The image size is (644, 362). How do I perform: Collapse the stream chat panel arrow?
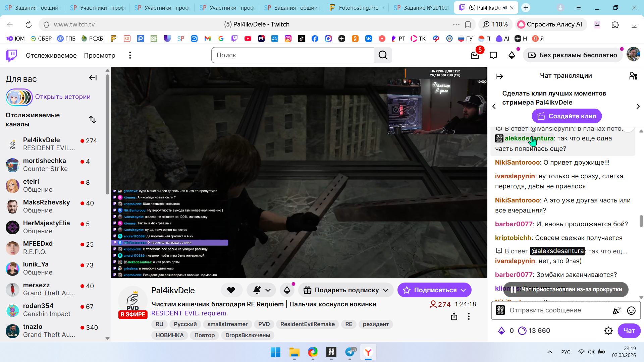coord(499,76)
